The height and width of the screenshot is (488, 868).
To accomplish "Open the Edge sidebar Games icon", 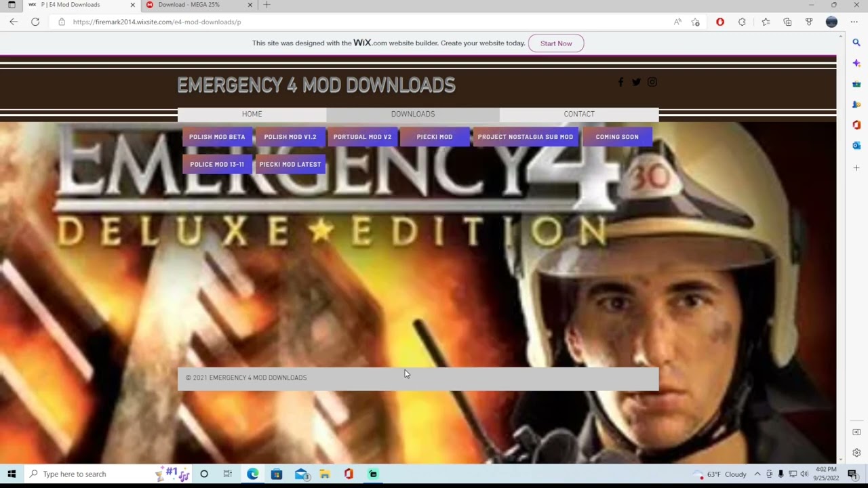I will (856, 104).
